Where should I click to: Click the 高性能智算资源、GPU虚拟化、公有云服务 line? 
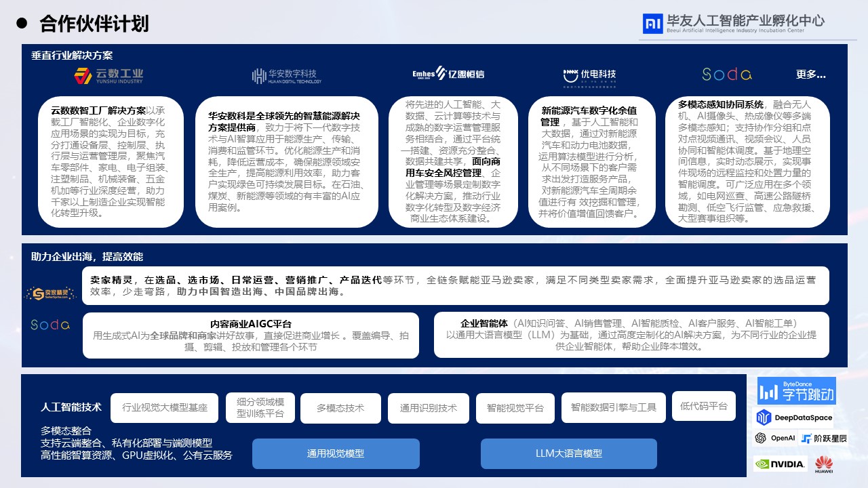136,455
